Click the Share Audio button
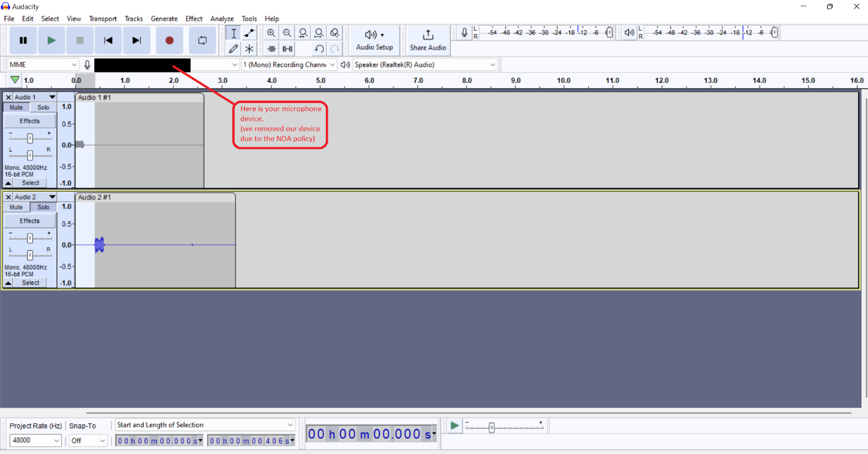 coord(428,40)
